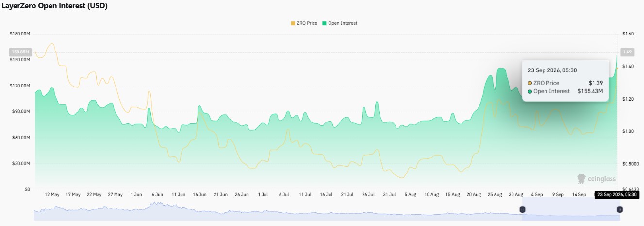Click the 15 Aug x-axis label
Image resolution: width=644 pixels, height=226 pixels.
(x=452, y=195)
